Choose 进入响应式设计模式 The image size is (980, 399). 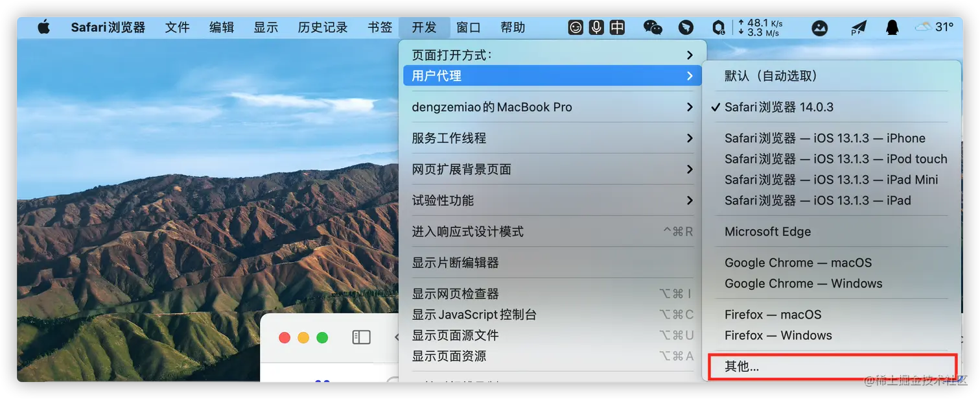tap(552, 232)
